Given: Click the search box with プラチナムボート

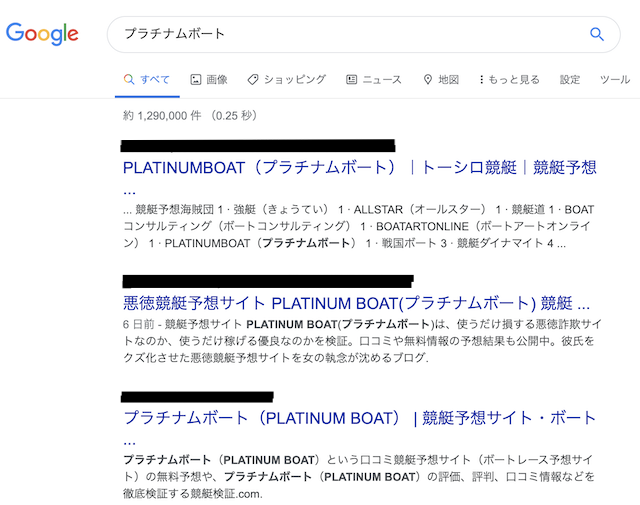Looking at the screenshot, I should point(364,34).
